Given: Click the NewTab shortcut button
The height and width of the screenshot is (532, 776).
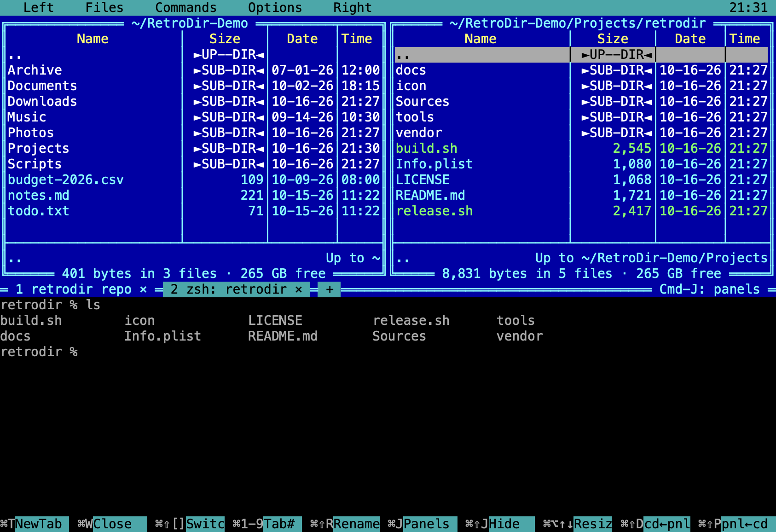Looking at the screenshot, I should click(x=35, y=524).
